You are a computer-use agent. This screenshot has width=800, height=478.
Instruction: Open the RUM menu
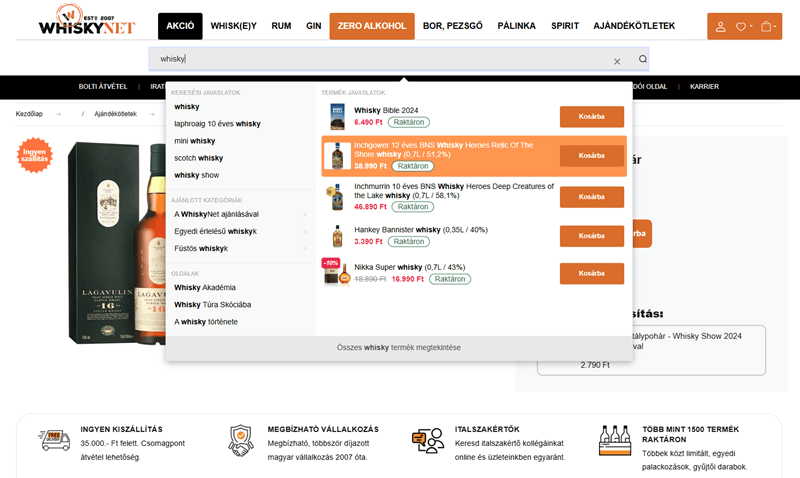[281, 26]
